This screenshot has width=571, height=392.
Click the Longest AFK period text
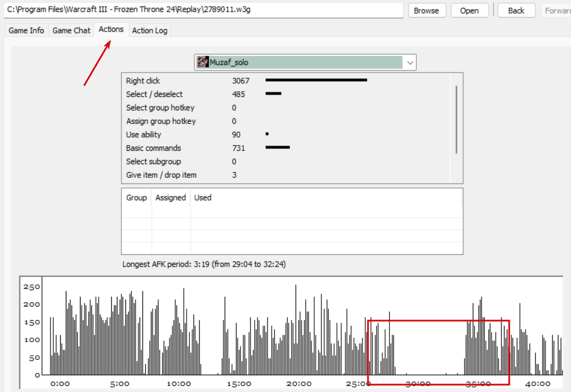click(x=204, y=264)
